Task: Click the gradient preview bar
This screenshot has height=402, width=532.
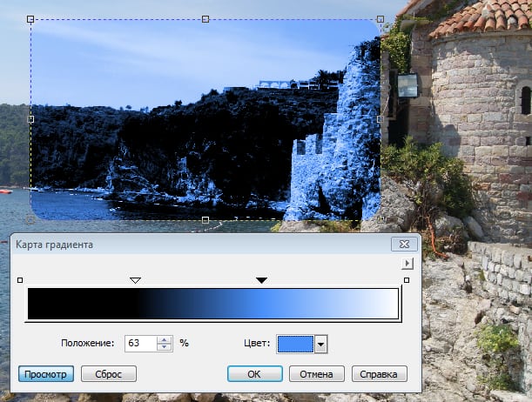Action: click(x=213, y=305)
